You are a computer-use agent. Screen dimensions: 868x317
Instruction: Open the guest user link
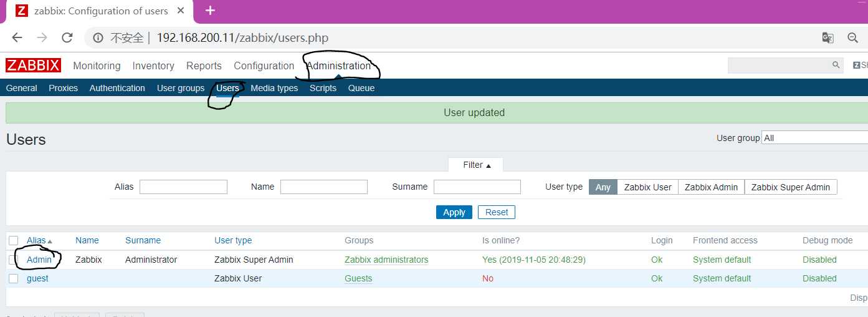[x=37, y=278]
